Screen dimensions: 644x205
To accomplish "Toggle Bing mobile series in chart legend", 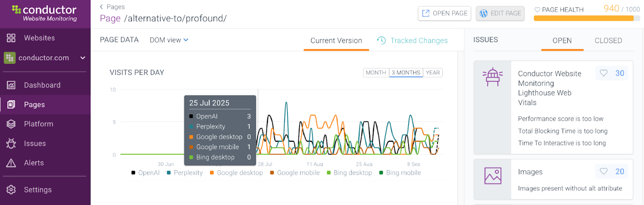I will [400, 173].
